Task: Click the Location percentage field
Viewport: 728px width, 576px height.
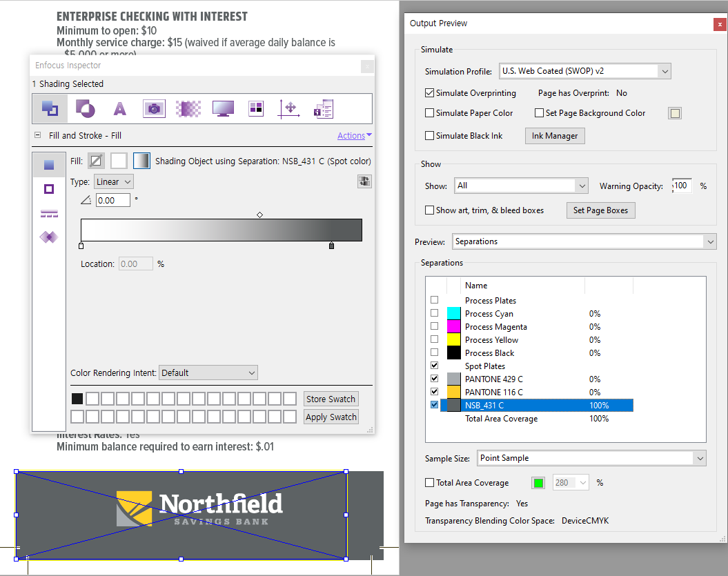Action: [135, 264]
